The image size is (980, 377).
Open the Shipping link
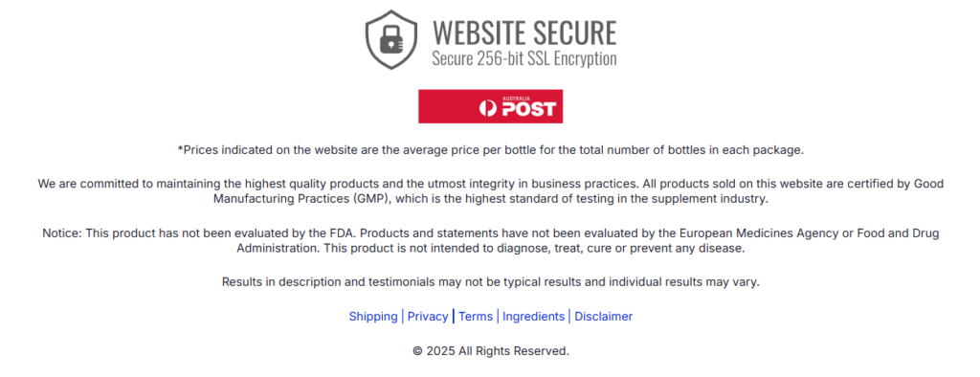[373, 317]
